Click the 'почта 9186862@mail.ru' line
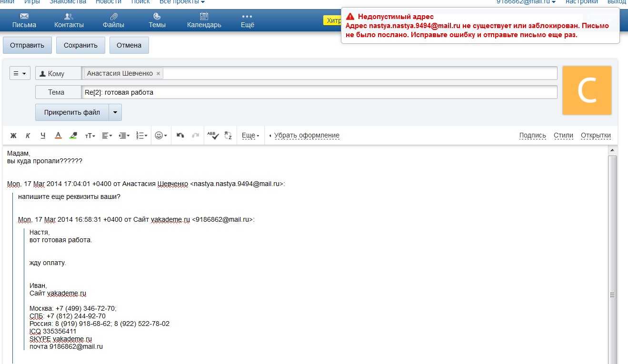 tap(66, 346)
